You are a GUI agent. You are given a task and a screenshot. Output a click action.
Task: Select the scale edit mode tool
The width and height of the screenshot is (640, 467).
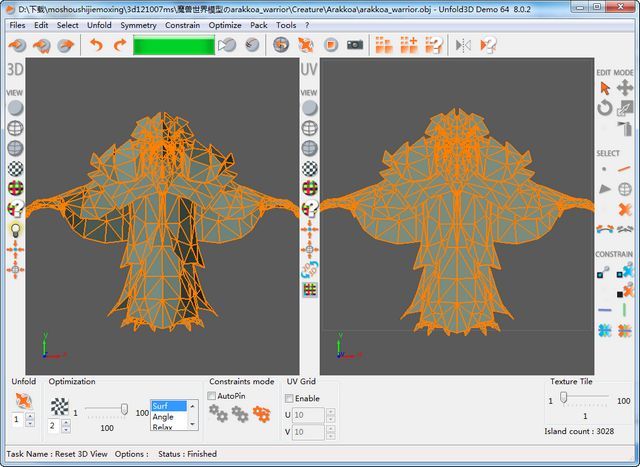[x=624, y=108]
